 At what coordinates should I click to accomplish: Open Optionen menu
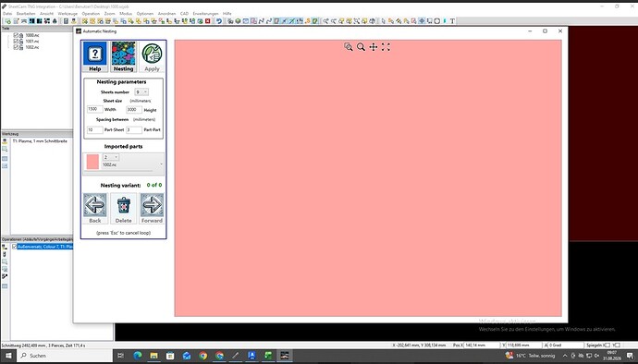click(145, 14)
